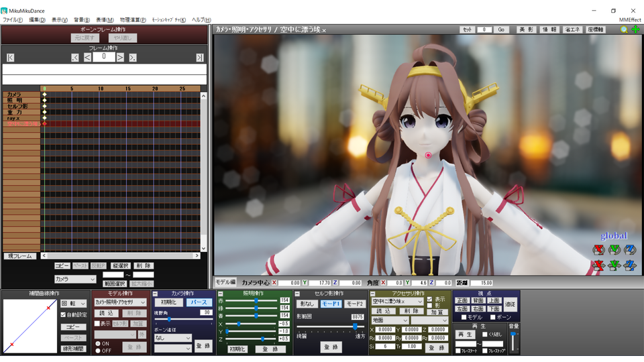This screenshot has width=644, height=362.
Task: Click lower Z move axis icon
Action: click(630, 265)
